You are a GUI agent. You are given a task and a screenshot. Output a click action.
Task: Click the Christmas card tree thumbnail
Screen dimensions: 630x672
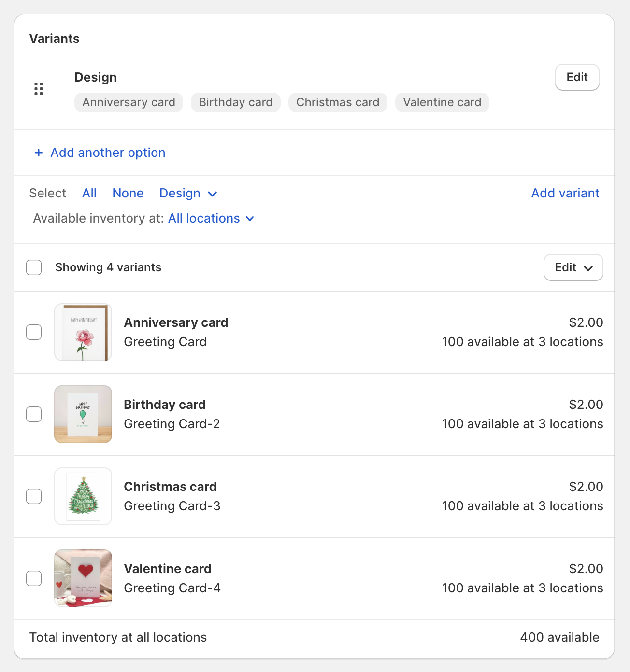[x=83, y=496]
